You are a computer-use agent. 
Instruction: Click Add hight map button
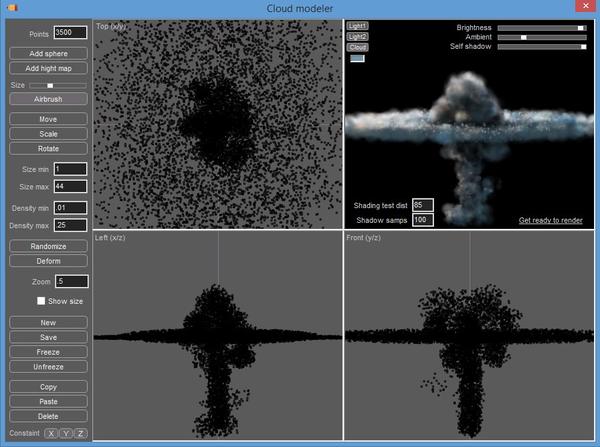pyautogui.click(x=48, y=68)
